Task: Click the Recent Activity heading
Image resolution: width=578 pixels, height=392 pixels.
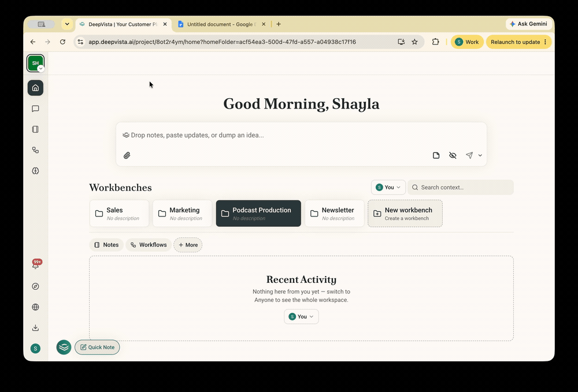Action: click(301, 280)
